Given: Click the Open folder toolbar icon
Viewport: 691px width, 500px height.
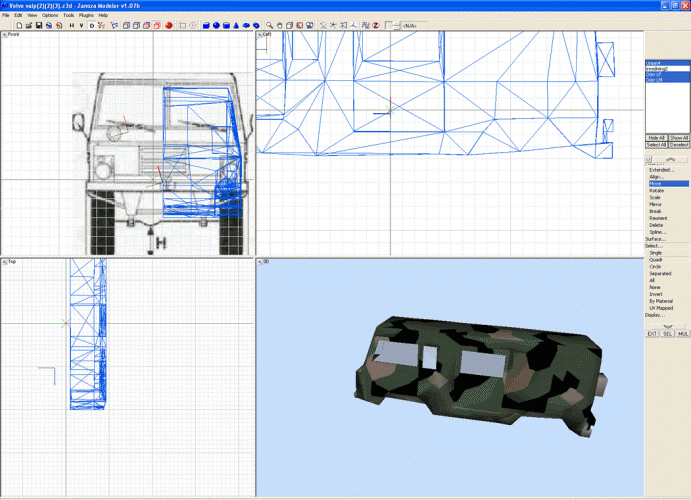Looking at the screenshot, I should 28,25.
